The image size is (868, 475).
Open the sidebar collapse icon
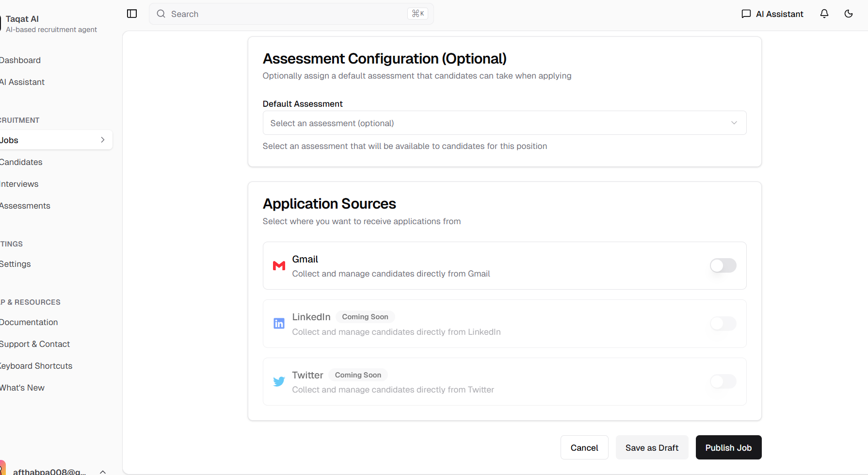[131, 14]
